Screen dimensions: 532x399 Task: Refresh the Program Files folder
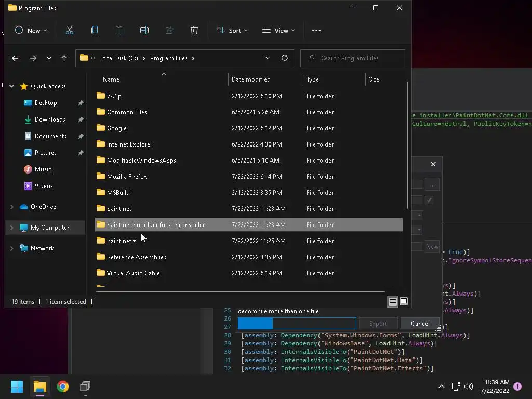click(285, 58)
